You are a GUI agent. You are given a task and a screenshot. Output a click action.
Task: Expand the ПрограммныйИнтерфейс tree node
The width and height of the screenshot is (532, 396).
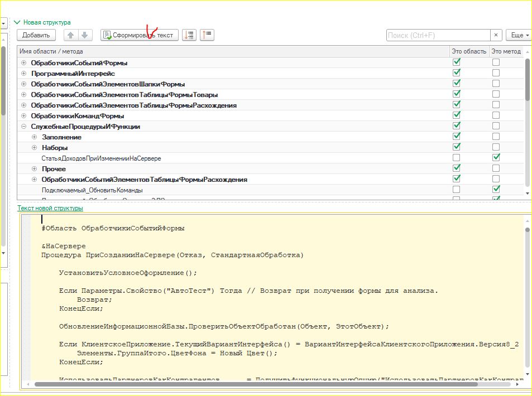24,73
